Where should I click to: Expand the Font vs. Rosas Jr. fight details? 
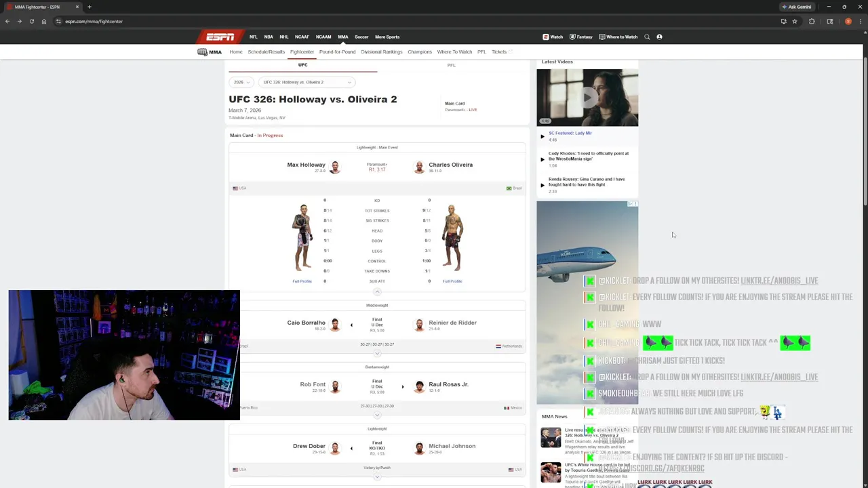click(x=377, y=415)
